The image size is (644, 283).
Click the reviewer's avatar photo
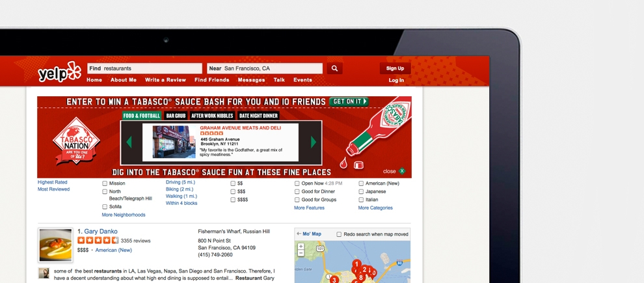point(44,273)
